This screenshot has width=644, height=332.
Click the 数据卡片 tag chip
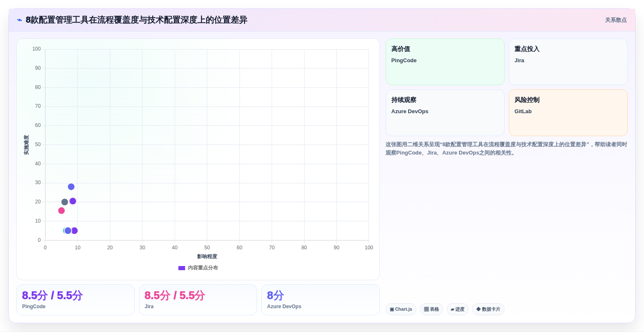pyautogui.click(x=488, y=309)
